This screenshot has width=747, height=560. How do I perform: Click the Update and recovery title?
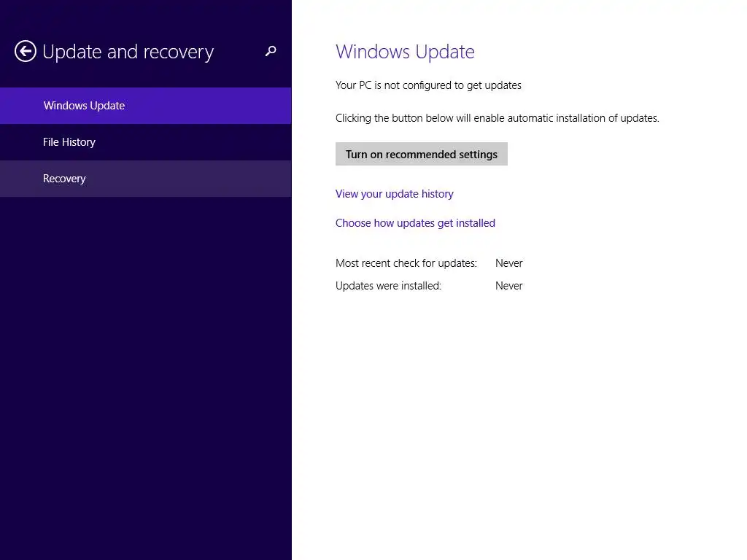click(128, 52)
